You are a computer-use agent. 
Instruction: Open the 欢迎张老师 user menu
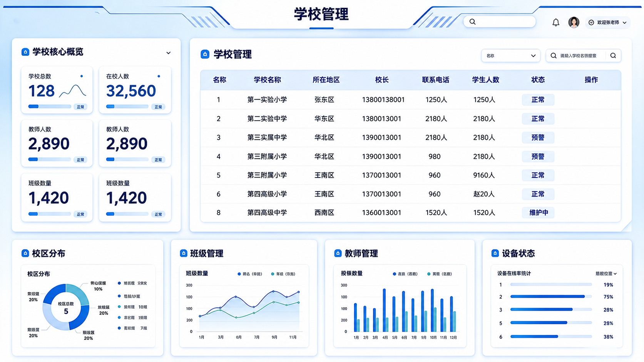pos(608,23)
